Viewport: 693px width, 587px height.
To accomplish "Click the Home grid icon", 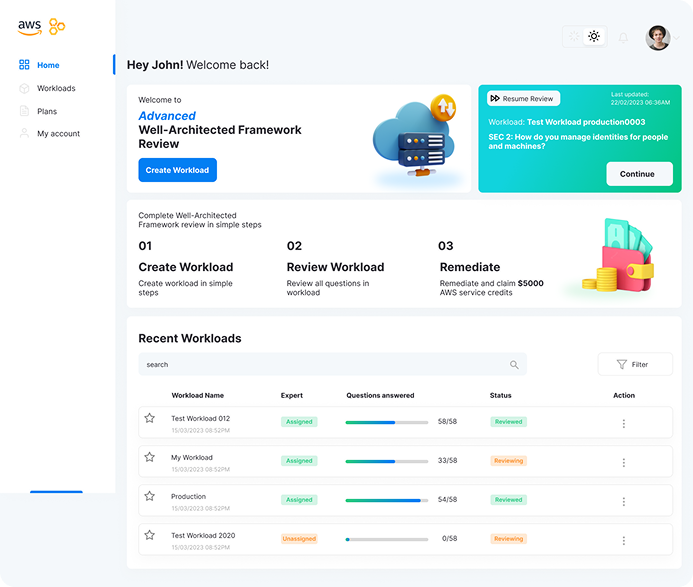I will pyautogui.click(x=24, y=65).
